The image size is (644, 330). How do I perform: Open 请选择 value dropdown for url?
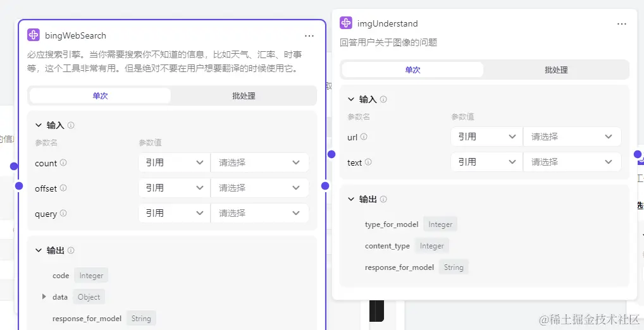572,137
